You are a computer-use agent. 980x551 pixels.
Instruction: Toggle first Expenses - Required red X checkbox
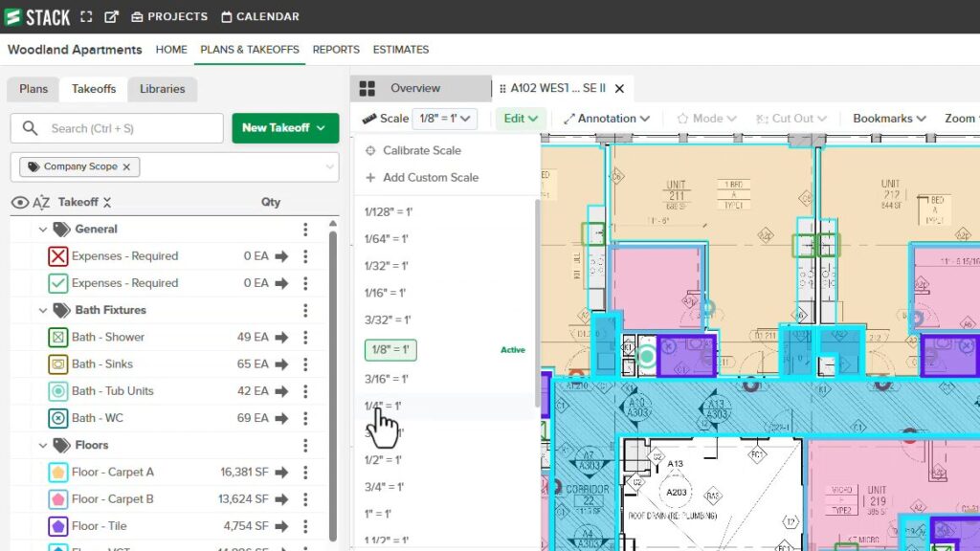[x=57, y=256]
